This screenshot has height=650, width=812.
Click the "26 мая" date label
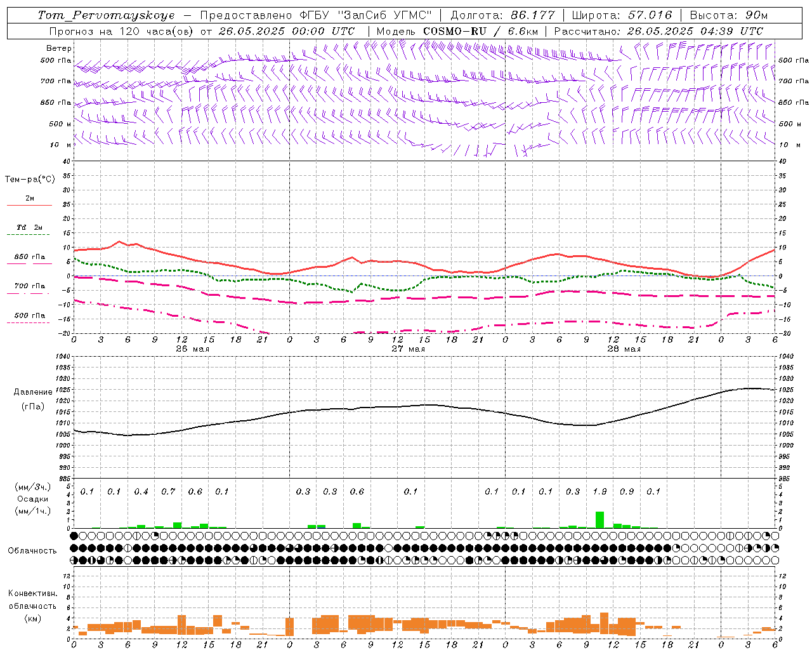pyautogui.click(x=192, y=349)
